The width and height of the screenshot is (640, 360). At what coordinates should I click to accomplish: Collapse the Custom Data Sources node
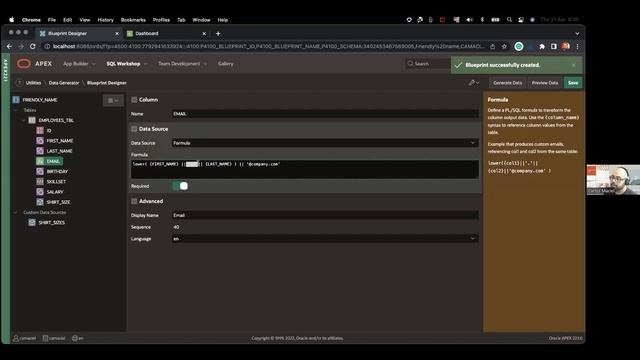pos(16,212)
